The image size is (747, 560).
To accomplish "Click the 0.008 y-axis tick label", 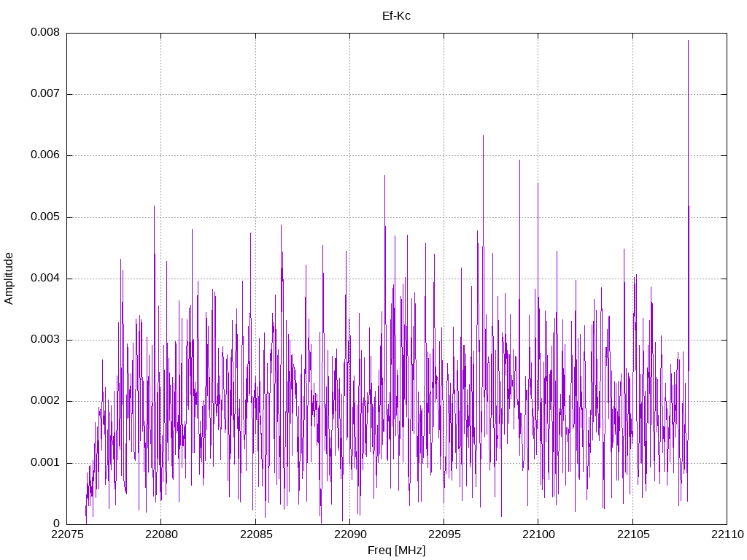I will pyautogui.click(x=45, y=32).
